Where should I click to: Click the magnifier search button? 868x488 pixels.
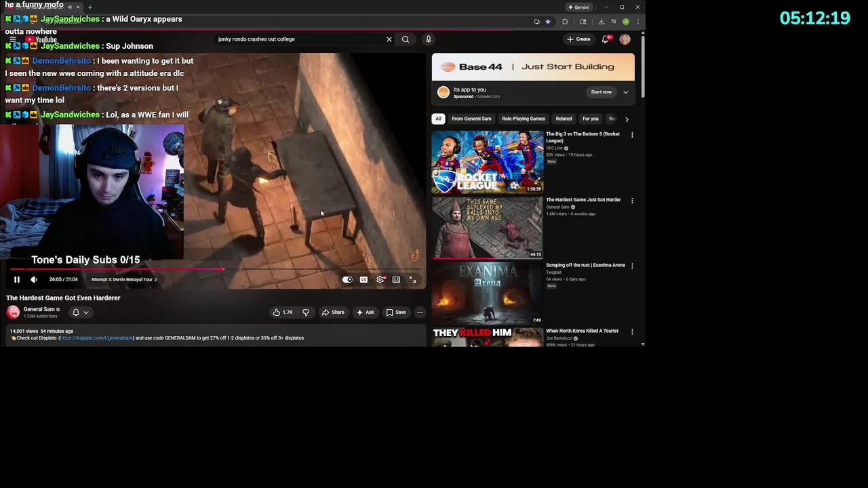pos(406,39)
